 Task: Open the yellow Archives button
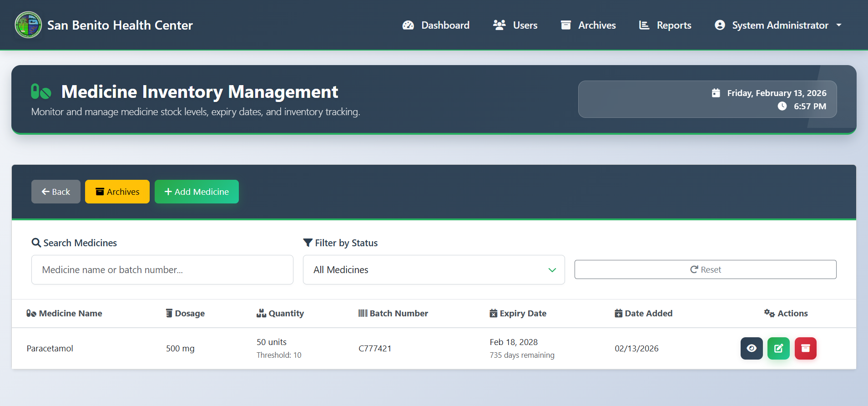(x=117, y=192)
